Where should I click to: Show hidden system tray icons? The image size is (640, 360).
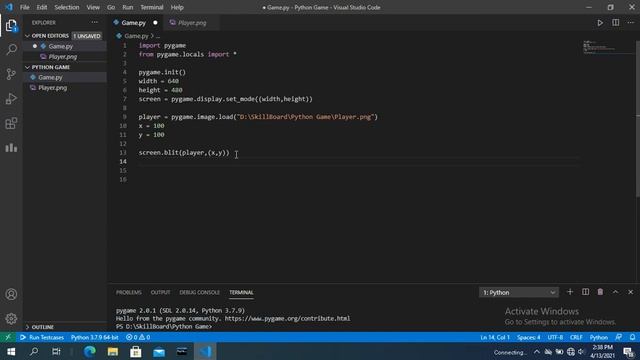537,352
